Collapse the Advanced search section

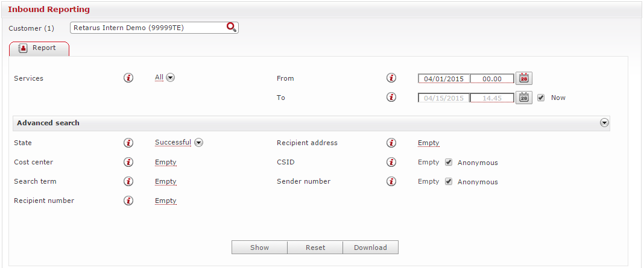coord(604,123)
